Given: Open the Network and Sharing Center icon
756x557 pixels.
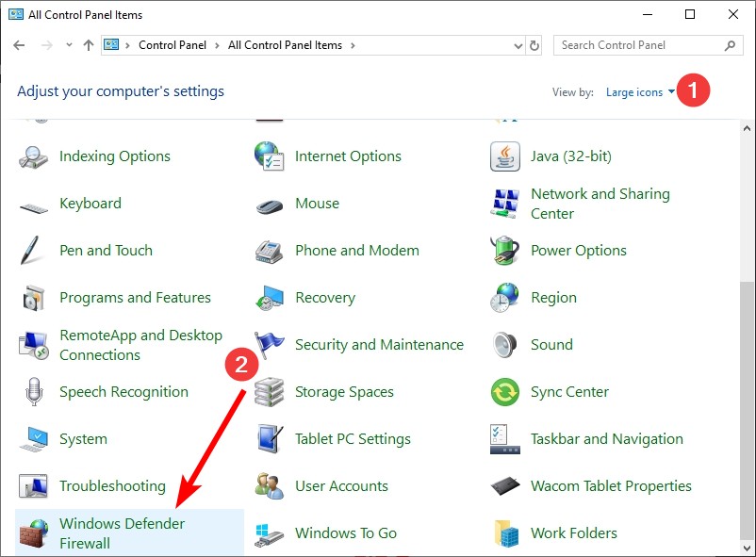Looking at the screenshot, I should (505, 204).
